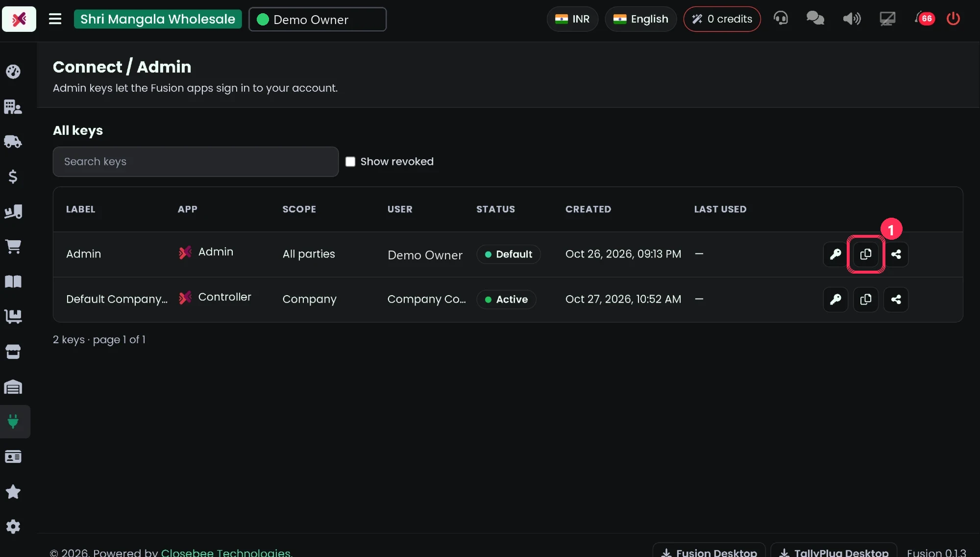The image size is (980, 557).
Task: Enable the Show revoked checkbox
Action: 350,162
